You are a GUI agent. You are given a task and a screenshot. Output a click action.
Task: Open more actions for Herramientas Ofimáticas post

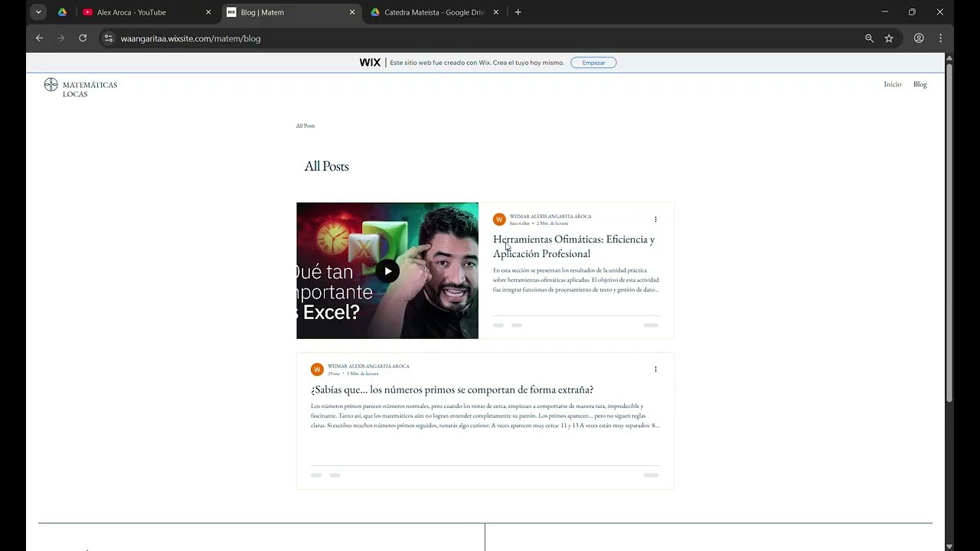655,220
